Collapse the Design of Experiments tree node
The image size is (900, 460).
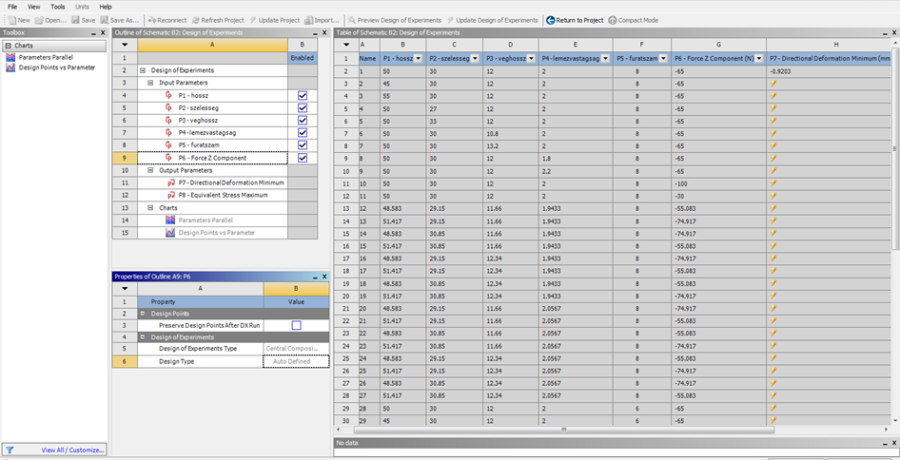pyautogui.click(x=142, y=70)
